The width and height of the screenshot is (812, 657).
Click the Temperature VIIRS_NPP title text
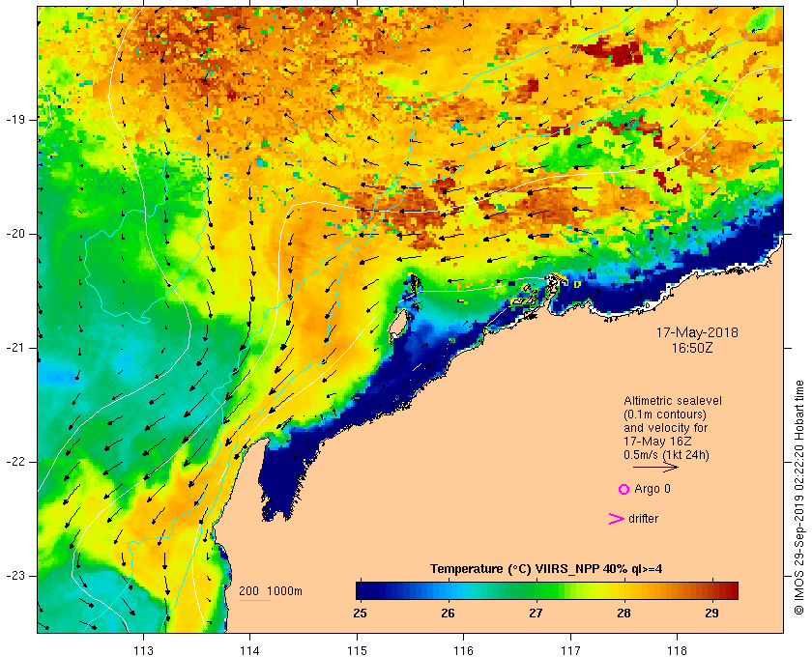coord(546,569)
